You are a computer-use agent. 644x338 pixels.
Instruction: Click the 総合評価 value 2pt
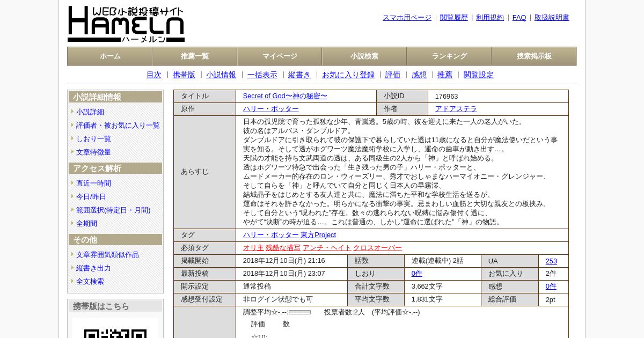click(x=550, y=299)
